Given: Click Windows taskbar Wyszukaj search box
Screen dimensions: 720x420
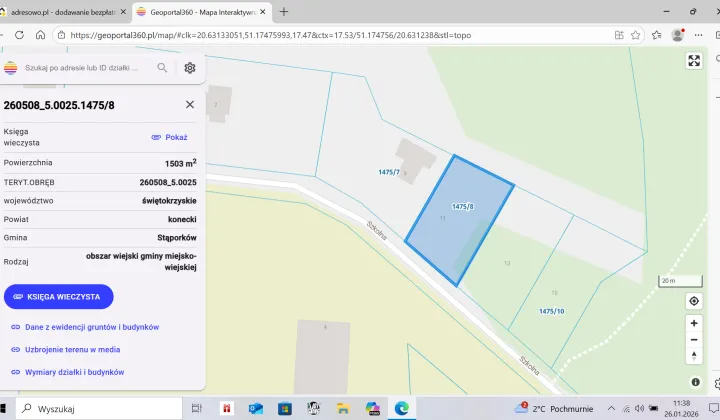Looking at the screenshot, I should coord(99,409).
